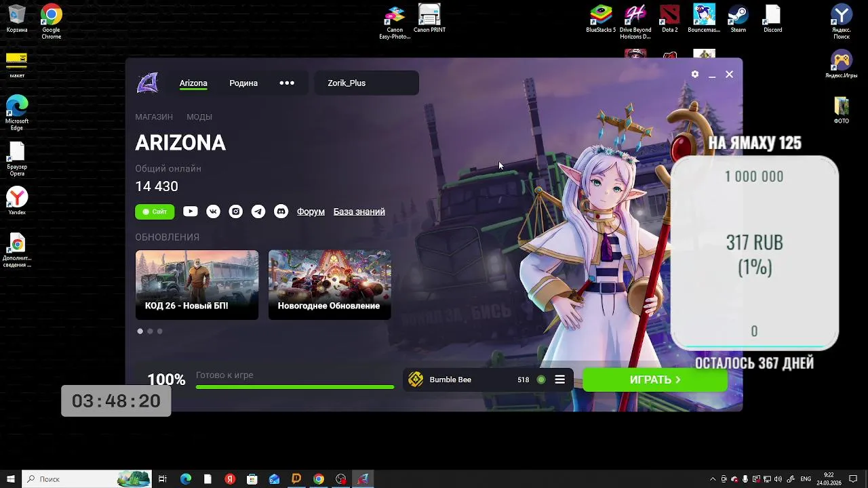This screenshot has width=868, height=488.
Task: Open Yandex browser desktop shortcut
Action: tap(17, 201)
